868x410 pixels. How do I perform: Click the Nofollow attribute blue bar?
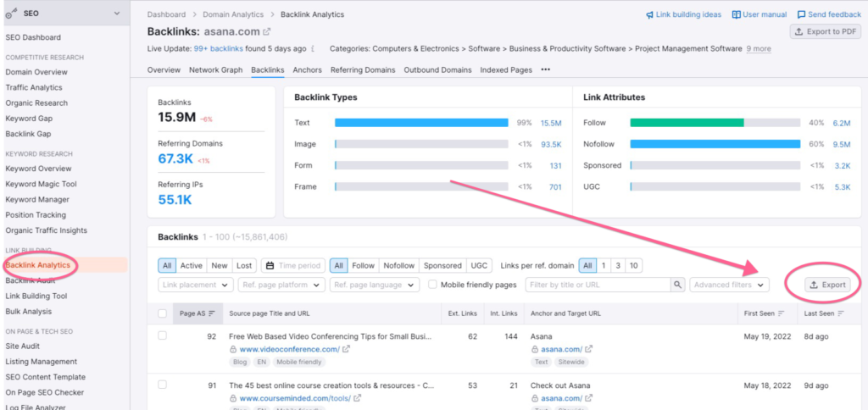(715, 144)
